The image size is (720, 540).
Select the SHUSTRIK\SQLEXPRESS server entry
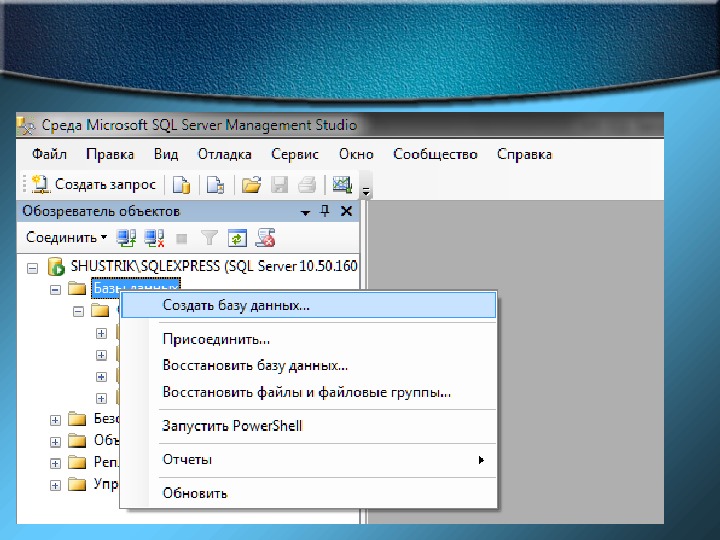click(x=214, y=266)
